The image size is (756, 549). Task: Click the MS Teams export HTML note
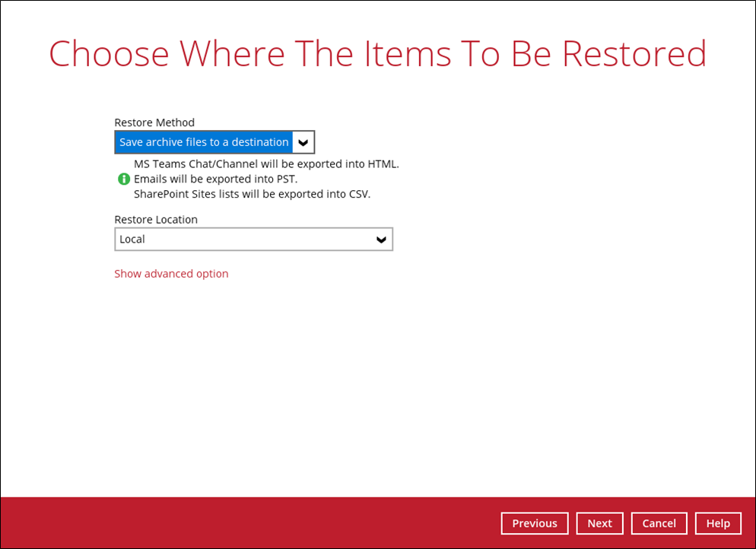point(266,164)
